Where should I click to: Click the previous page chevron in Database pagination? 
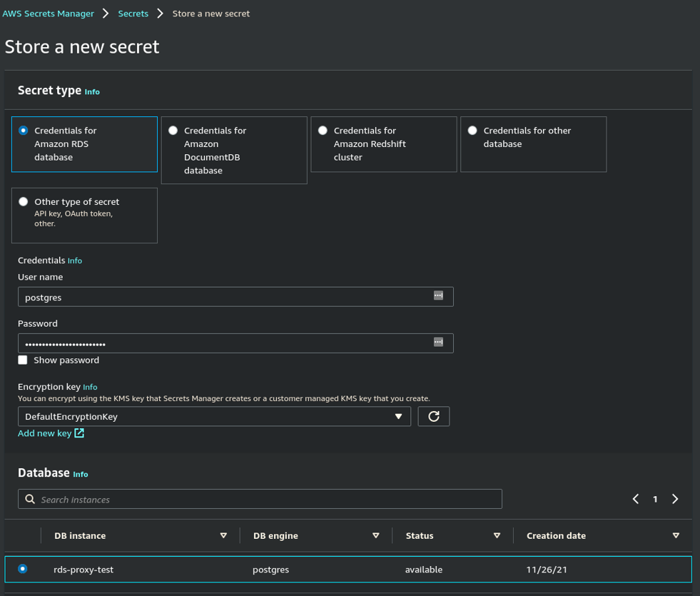635,499
